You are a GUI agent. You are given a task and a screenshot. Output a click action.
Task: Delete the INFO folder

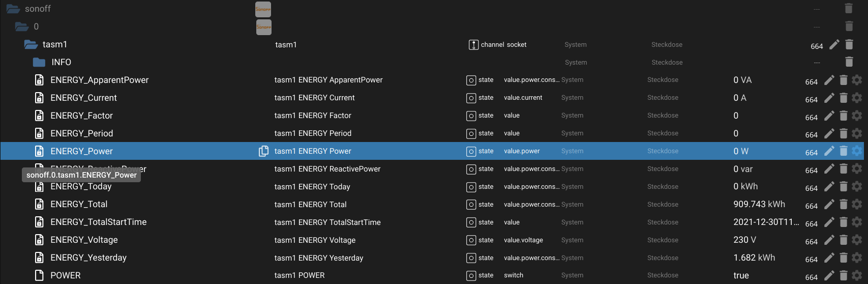point(849,62)
